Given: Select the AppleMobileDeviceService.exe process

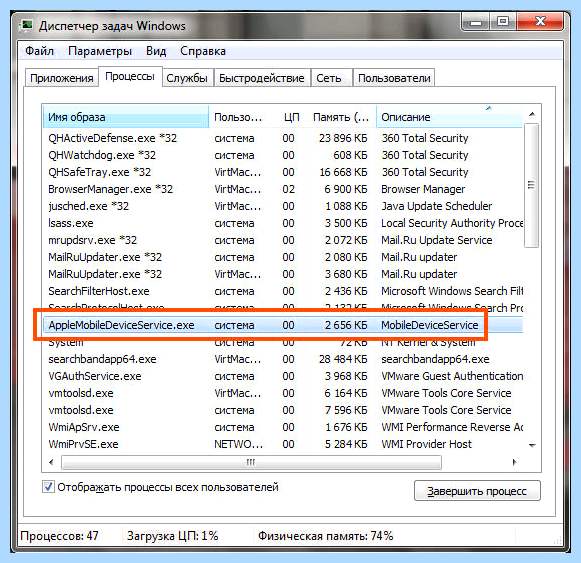Looking at the screenshot, I should [x=283, y=325].
